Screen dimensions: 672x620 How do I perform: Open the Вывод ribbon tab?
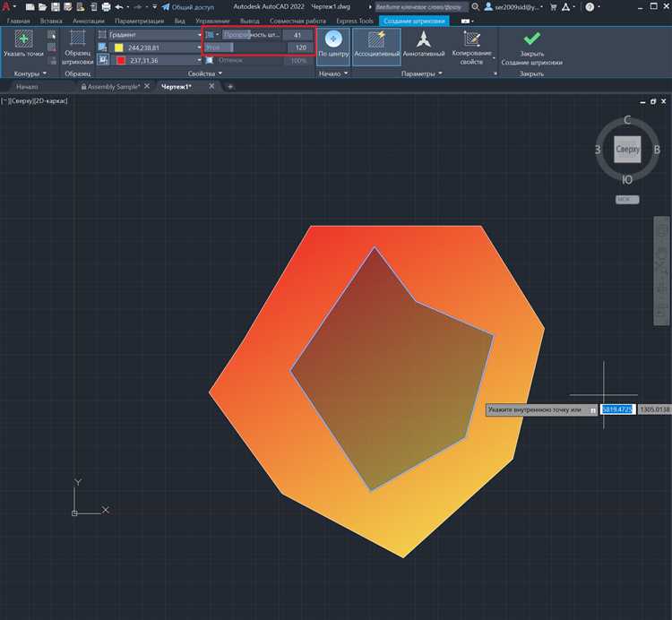tap(249, 21)
